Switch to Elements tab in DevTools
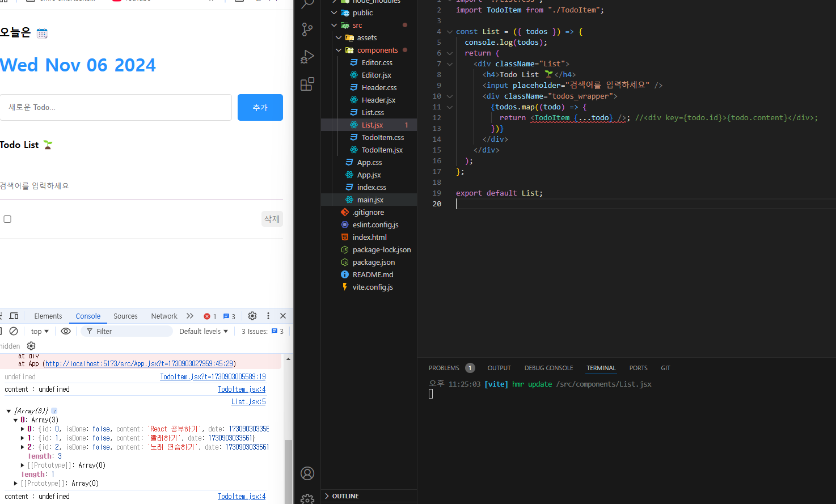 tap(48, 316)
